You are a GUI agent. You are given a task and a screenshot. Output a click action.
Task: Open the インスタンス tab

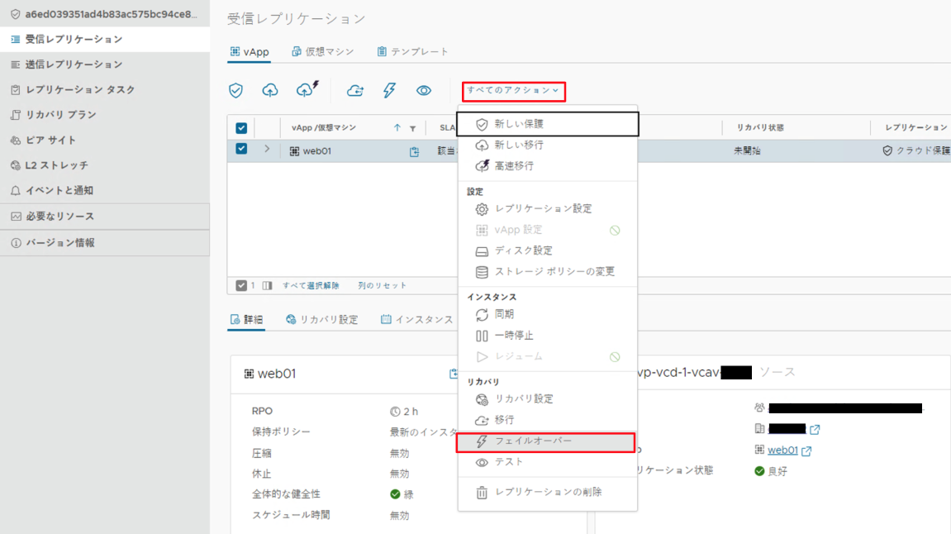(417, 320)
